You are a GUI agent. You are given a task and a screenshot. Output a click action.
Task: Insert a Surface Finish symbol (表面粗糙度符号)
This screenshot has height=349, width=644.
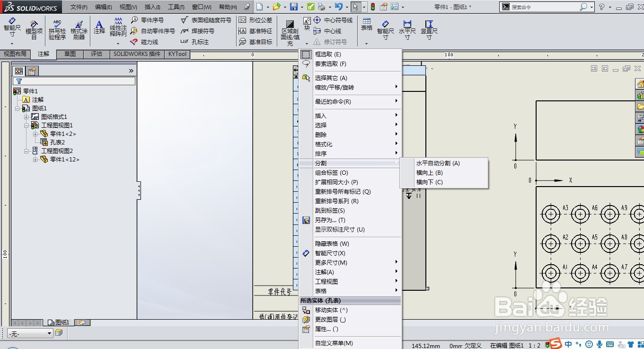tap(206, 20)
